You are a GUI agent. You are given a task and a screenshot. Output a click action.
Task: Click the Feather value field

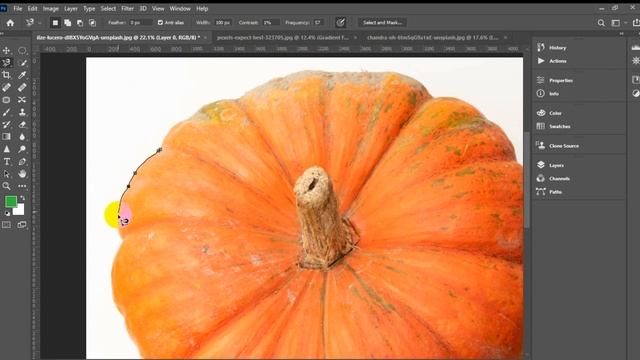pyautogui.click(x=140, y=22)
